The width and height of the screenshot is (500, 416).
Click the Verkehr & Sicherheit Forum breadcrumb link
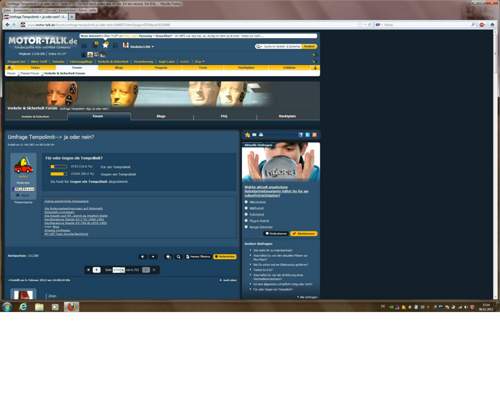tap(65, 73)
